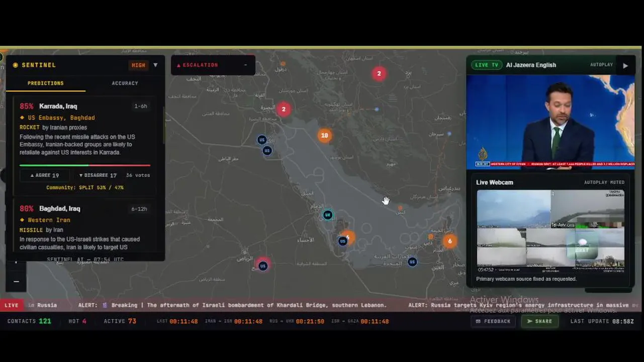Open the red cluster marker 2 in central Iran
The width and height of the screenshot is (644, 362).
379,73
